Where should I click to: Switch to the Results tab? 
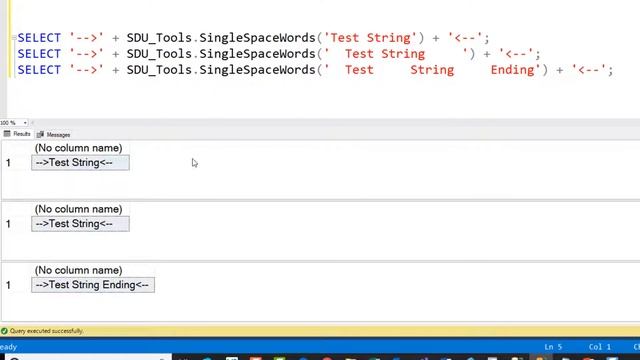pos(17,134)
